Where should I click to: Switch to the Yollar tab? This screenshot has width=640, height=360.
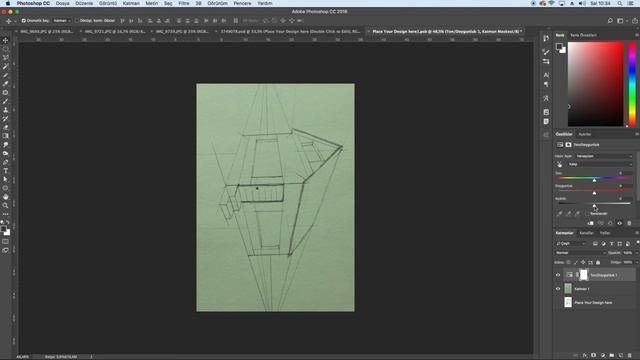(x=605, y=233)
